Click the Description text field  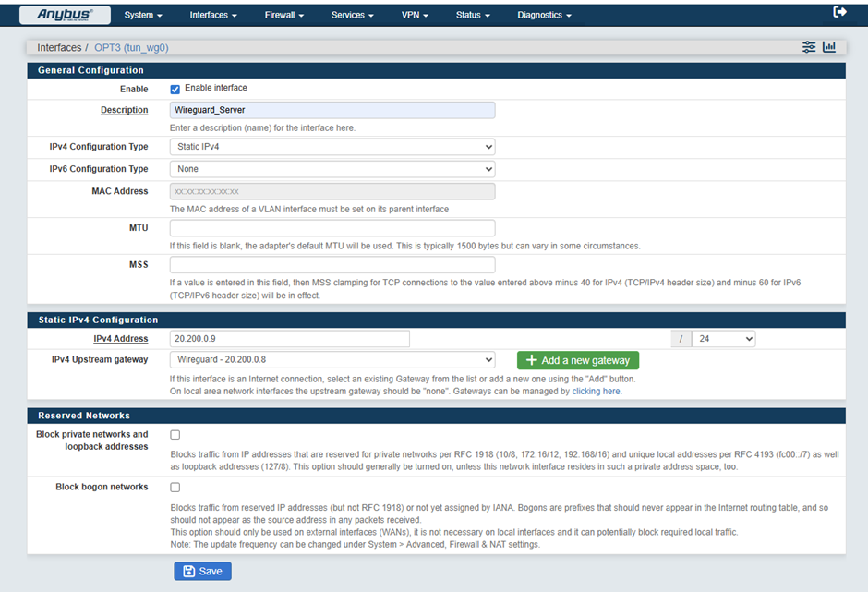[x=332, y=110]
